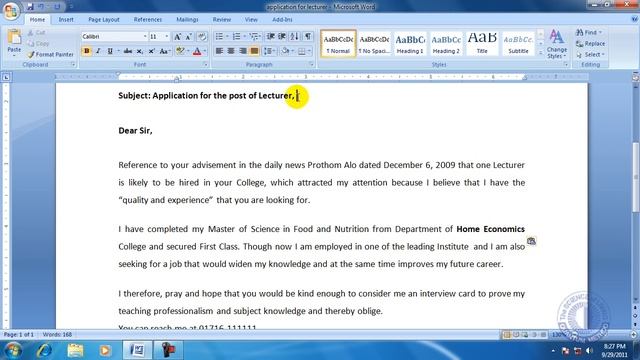Switch to the Insert tab
Screen dimensions: 640x360
tap(66, 20)
